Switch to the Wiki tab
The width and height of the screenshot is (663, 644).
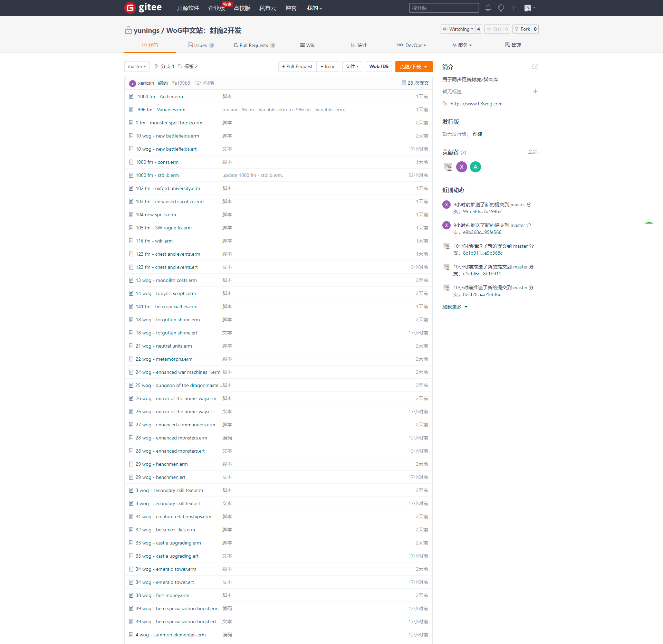tap(308, 45)
